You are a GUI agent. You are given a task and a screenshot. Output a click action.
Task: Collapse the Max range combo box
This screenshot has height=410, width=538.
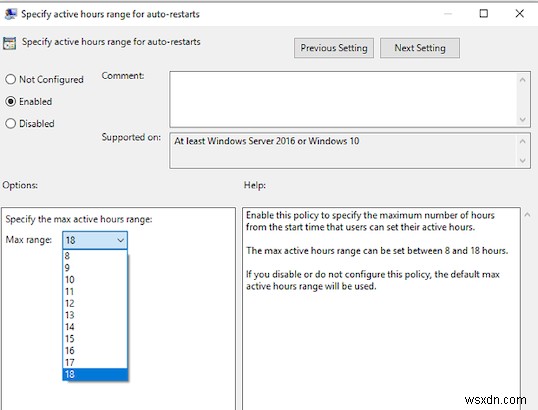95,240
